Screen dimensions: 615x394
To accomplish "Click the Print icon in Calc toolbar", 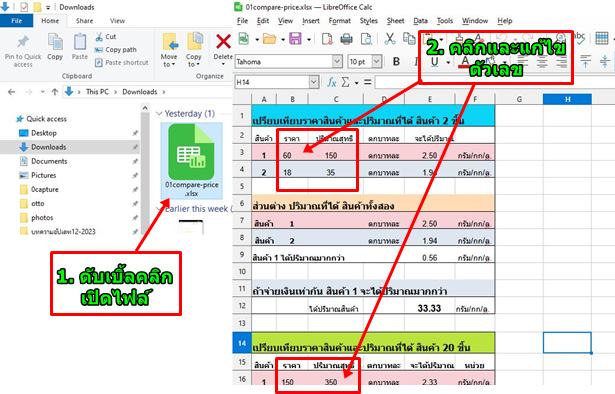I will (346, 39).
